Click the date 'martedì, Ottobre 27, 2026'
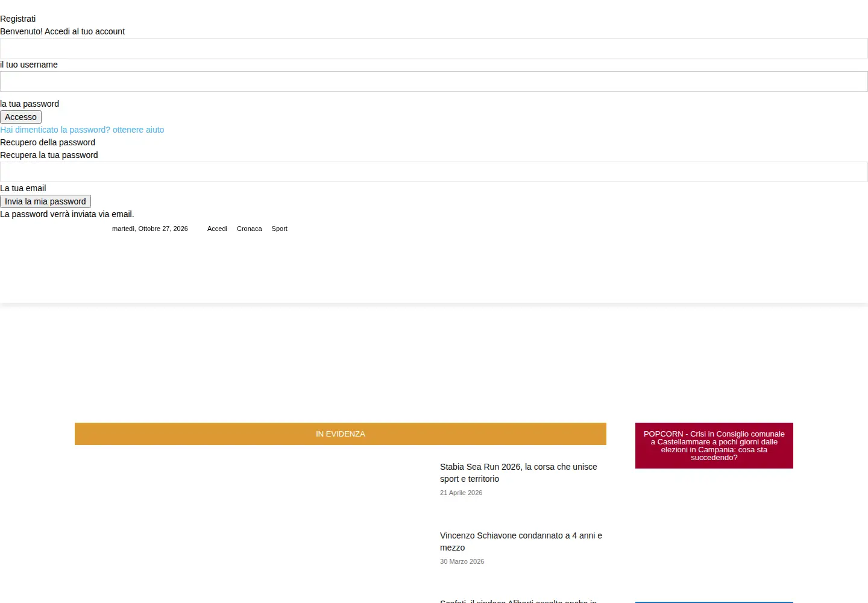Screen dimensions: 868x603 [150, 229]
